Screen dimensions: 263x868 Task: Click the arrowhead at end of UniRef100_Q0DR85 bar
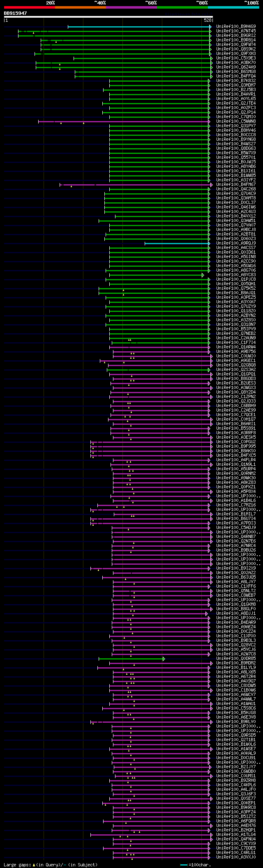164,659
